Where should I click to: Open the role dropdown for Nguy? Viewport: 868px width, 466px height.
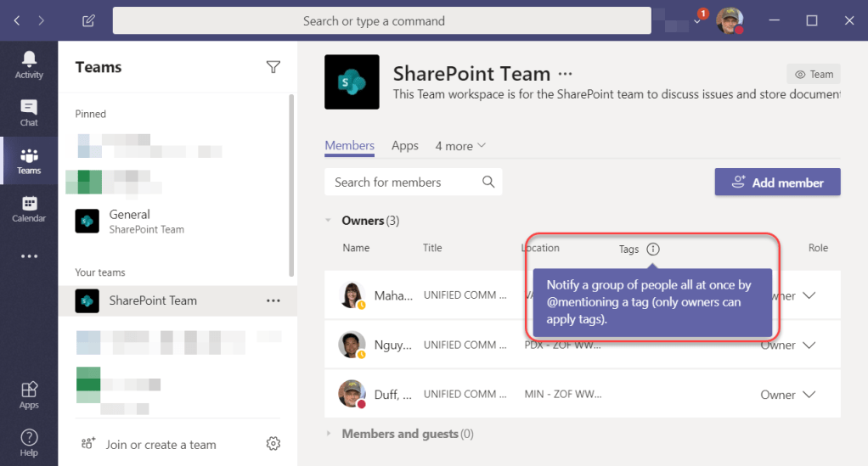tap(809, 345)
